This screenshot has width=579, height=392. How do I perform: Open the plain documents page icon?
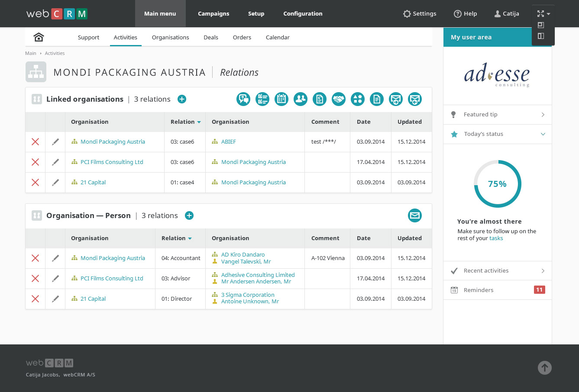point(377,99)
